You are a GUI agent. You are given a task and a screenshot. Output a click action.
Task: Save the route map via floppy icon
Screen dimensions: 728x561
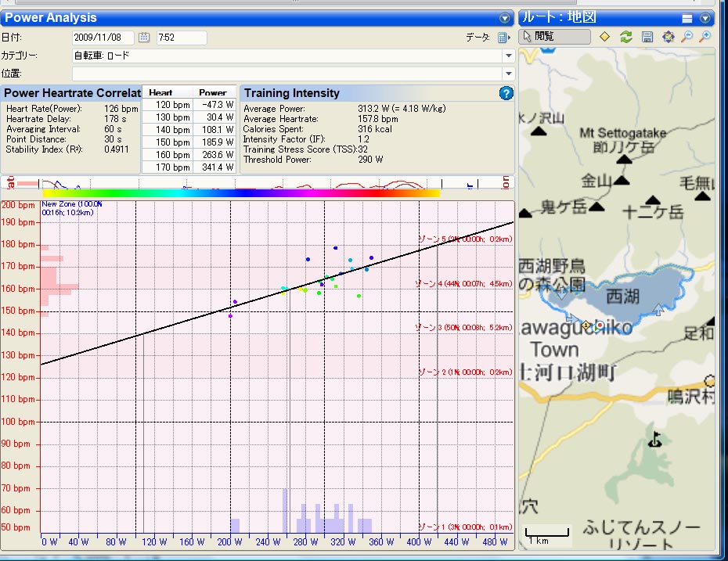pos(647,37)
